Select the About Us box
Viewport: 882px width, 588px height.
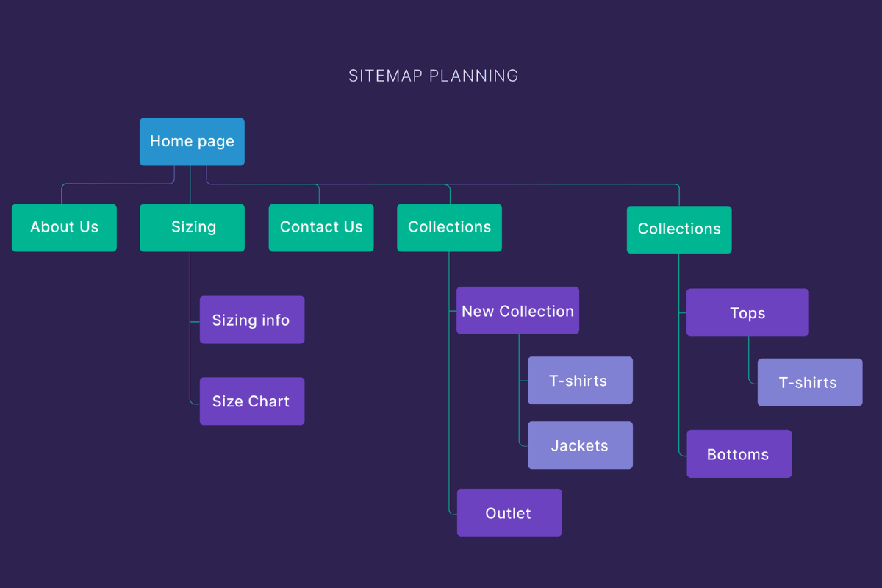(64, 228)
